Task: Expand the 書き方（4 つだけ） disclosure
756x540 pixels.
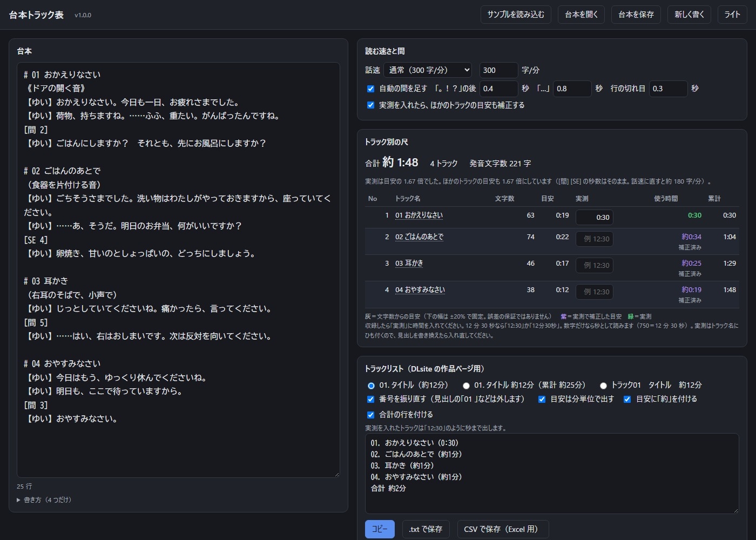Action: (x=44, y=500)
